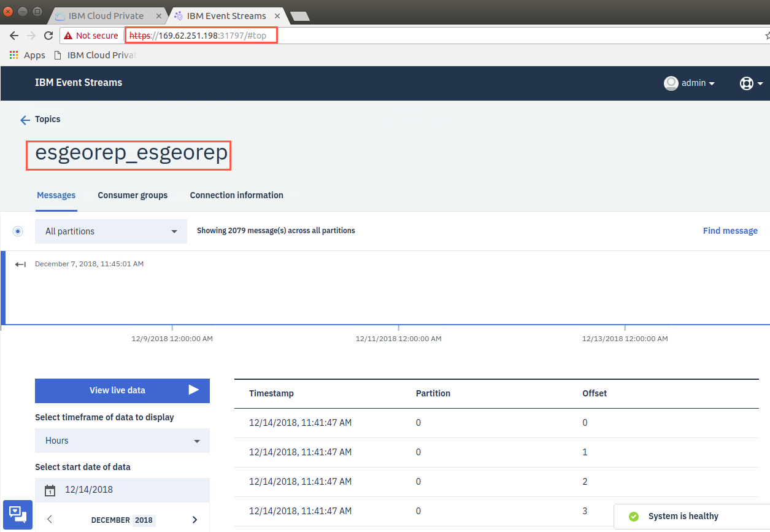This screenshot has height=532, width=770.
Task: Click the browser back arrow
Action: point(14,36)
